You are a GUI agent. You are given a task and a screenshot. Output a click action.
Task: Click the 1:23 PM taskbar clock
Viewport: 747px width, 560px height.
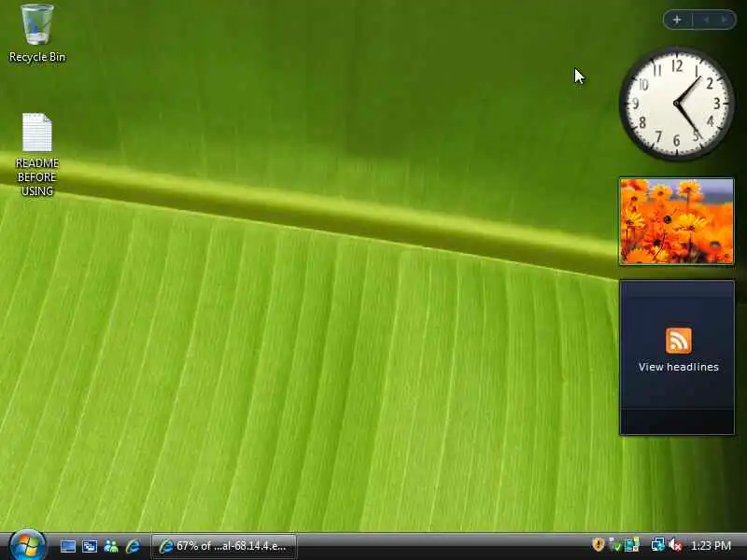[x=711, y=545]
